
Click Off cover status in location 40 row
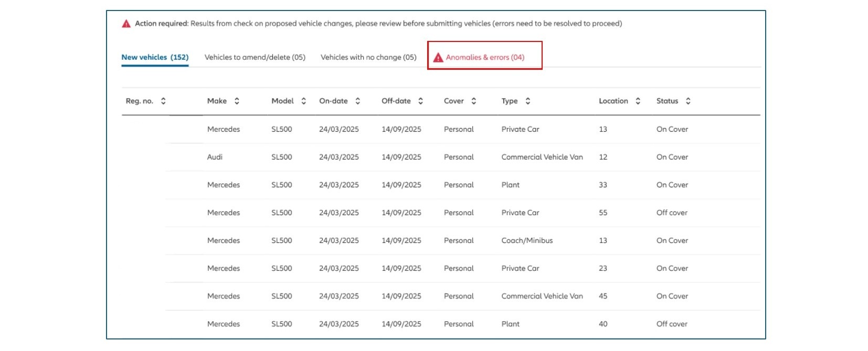tap(672, 324)
